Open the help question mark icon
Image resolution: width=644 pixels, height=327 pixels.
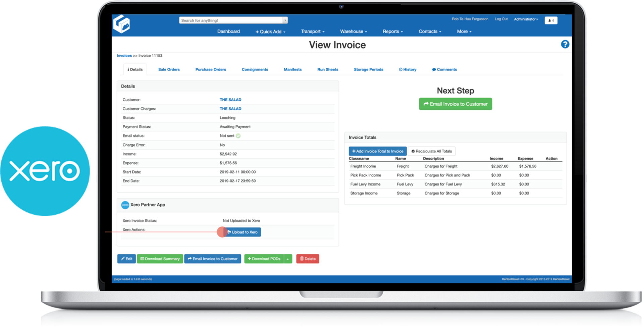click(x=565, y=44)
